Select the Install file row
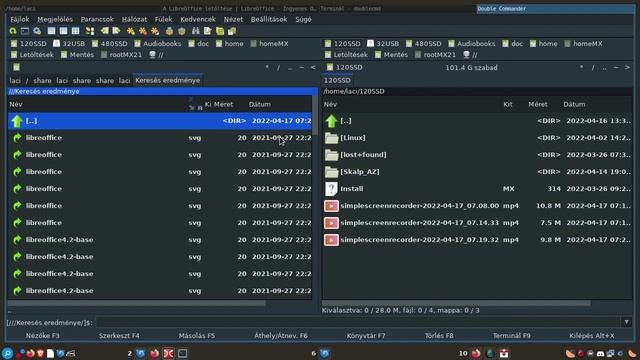The height and width of the screenshot is (360, 640). tap(477, 189)
